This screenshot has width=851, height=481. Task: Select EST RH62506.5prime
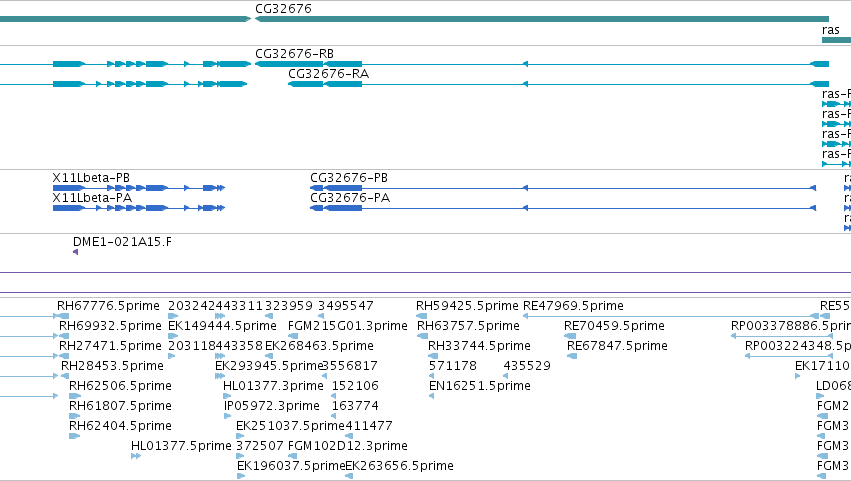(x=120, y=387)
